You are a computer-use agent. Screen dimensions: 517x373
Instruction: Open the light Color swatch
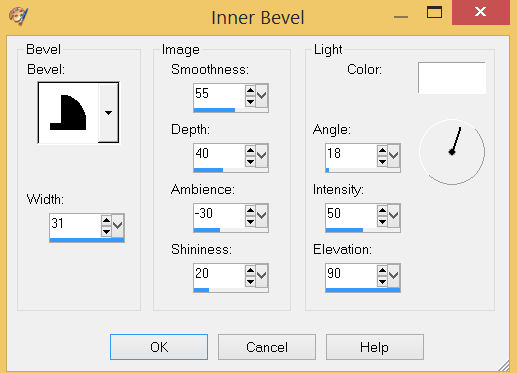coord(452,78)
